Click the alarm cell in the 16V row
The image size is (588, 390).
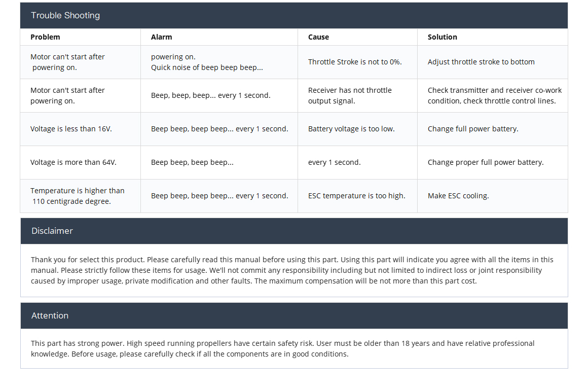219,129
